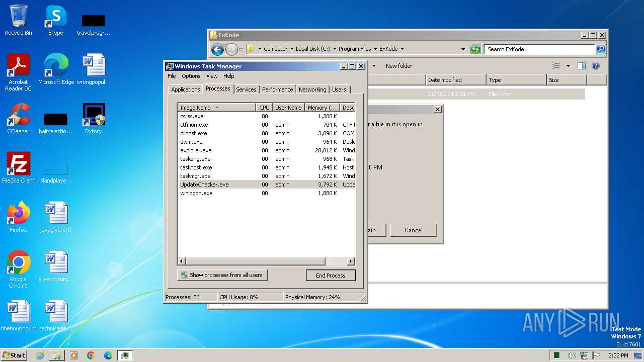Image resolution: width=644 pixels, height=362 pixels.
Task: Click Cancel in the dialog
Action: [x=414, y=230]
